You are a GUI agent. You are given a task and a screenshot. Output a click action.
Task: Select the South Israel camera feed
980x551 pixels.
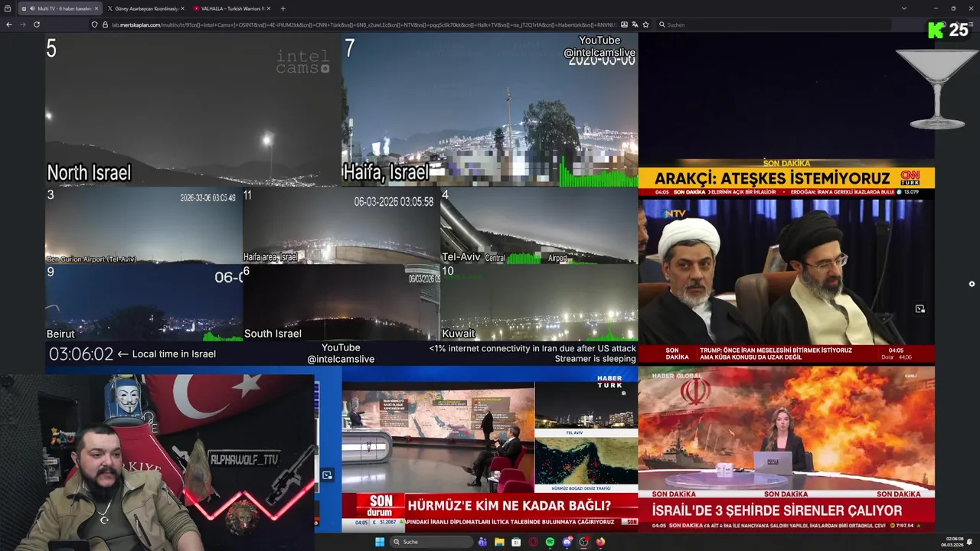(x=341, y=302)
